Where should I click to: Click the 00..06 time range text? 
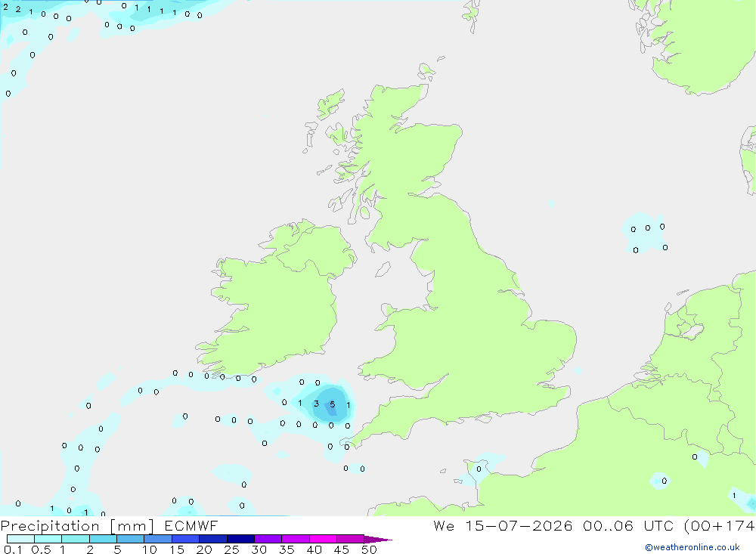(608, 525)
